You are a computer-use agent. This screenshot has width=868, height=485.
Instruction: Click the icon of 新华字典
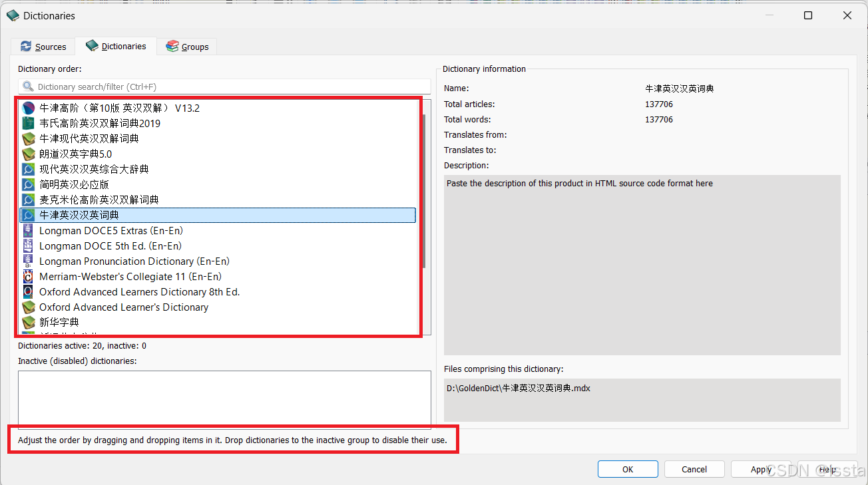tap(28, 322)
